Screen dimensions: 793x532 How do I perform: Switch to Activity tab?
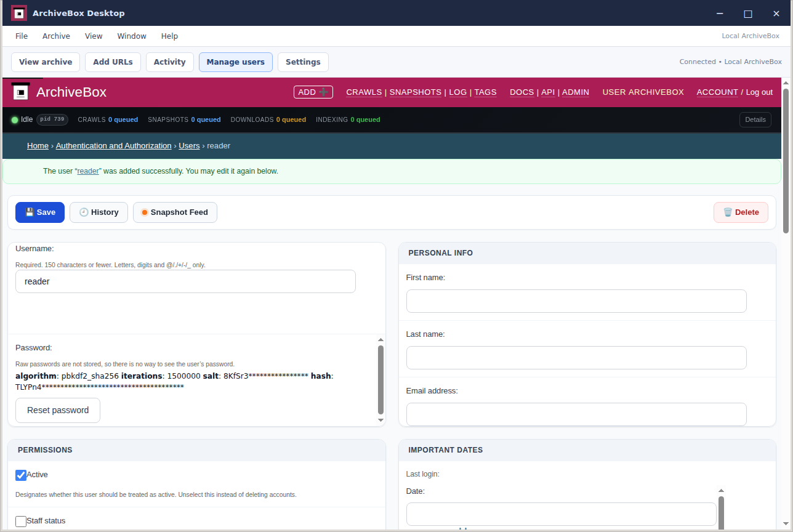(x=170, y=62)
